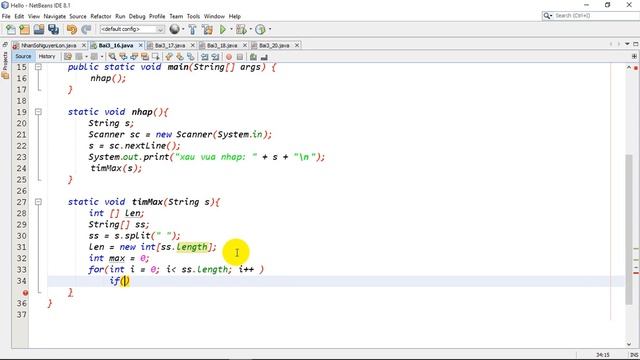The height and width of the screenshot is (360, 640).
Task: Close the Bai3_20.java tab
Action: 297,45
